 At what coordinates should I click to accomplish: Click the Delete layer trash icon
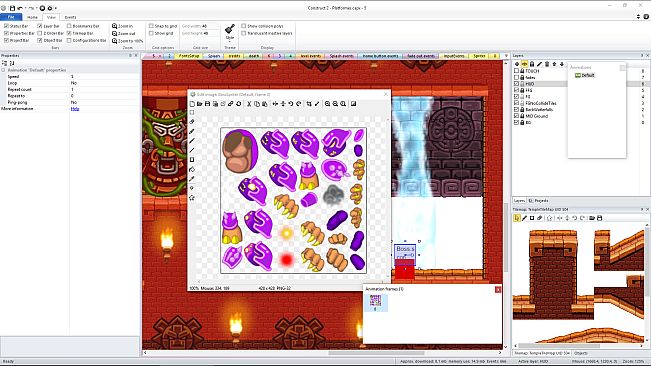pyautogui.click(x=547, y=64)
